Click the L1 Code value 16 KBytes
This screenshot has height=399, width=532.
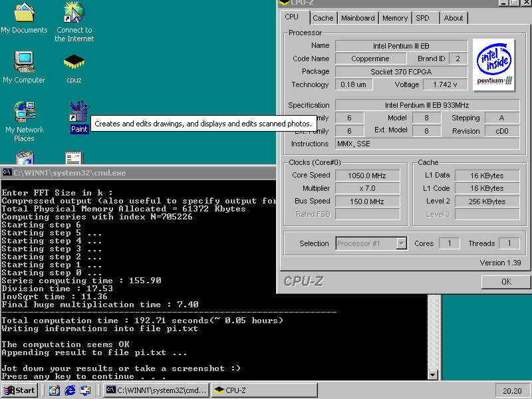(x=487, y=188)
